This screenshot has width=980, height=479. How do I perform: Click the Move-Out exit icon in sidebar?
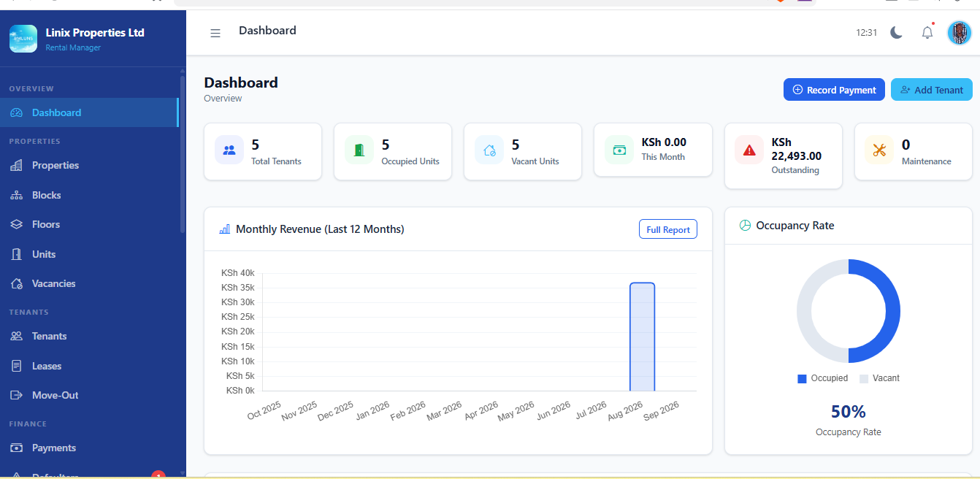pyautogui.click(x=16, y=395)
